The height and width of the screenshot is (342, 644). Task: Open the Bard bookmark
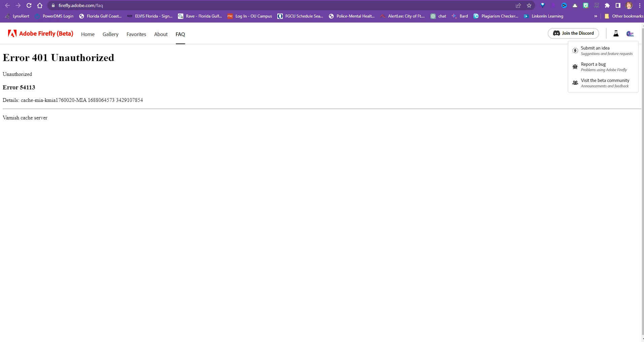[460, 16]
